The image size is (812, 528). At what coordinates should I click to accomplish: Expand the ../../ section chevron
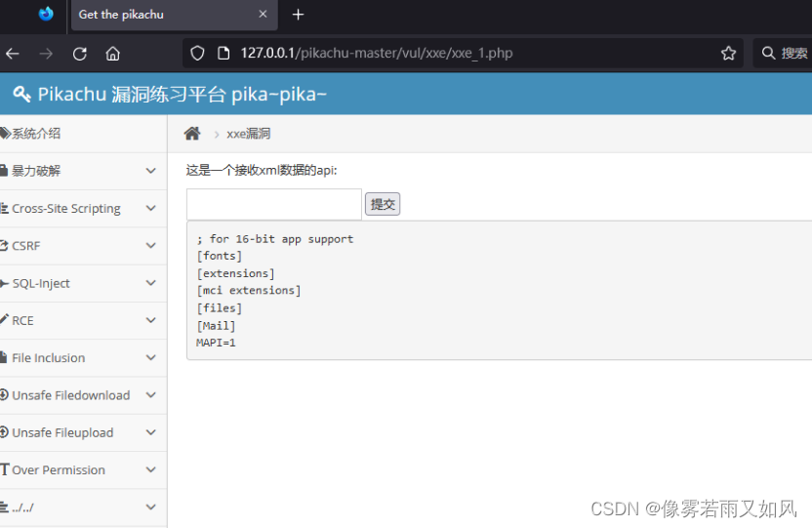click(x=150, y=507)
